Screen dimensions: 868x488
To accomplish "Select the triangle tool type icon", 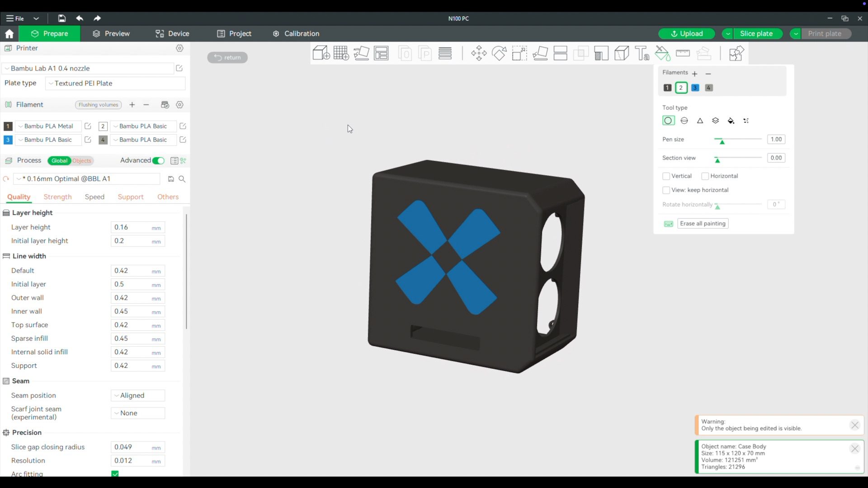I will [700, 121].
